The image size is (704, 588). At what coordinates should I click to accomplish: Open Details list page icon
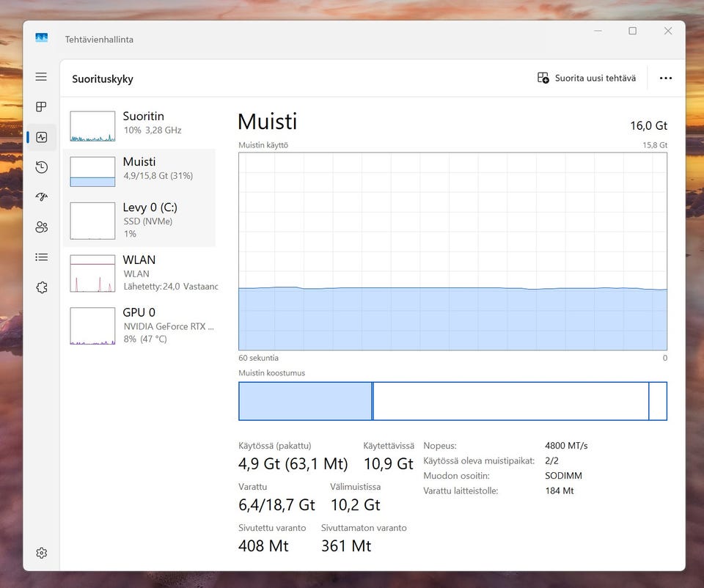[x=41, y=257]
